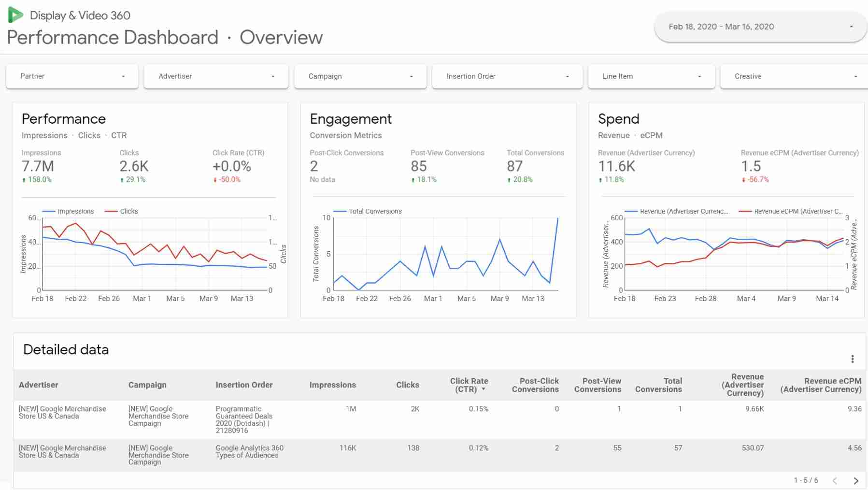Screen dimensions: 868x490
Task: Click the 1M impressions cell
Action: pos(351,409)
